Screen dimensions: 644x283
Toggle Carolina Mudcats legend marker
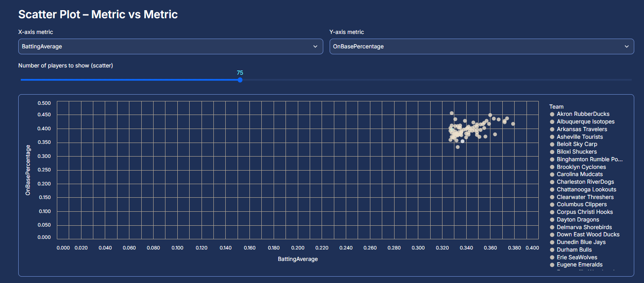[552, 174]
